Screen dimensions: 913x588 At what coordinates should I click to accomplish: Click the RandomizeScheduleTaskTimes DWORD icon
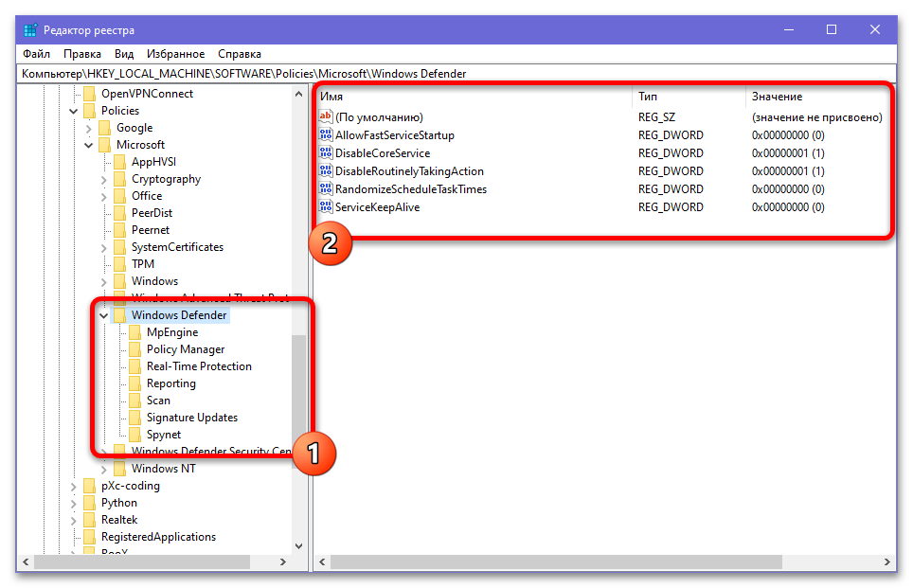tap(326, 189)
